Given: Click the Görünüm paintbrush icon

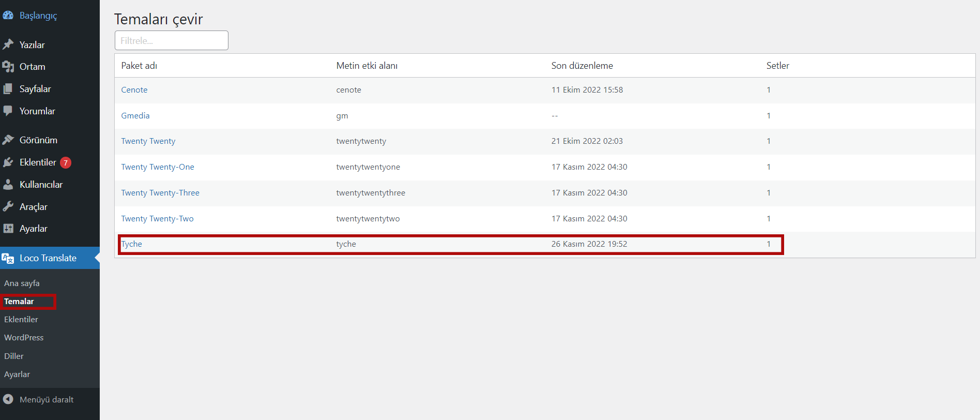Looking at the screenshot, I should coord(8,140).
